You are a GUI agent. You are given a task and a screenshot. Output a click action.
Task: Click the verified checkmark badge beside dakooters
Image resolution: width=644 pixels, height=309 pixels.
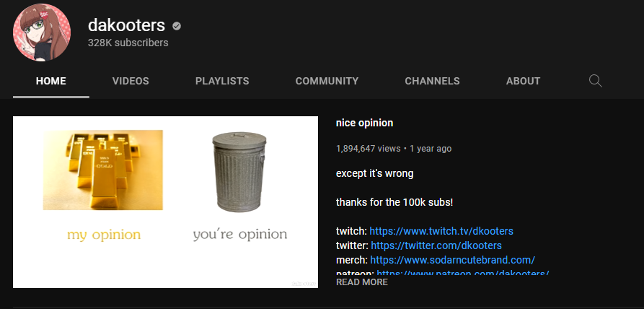(x=177, y=26)
